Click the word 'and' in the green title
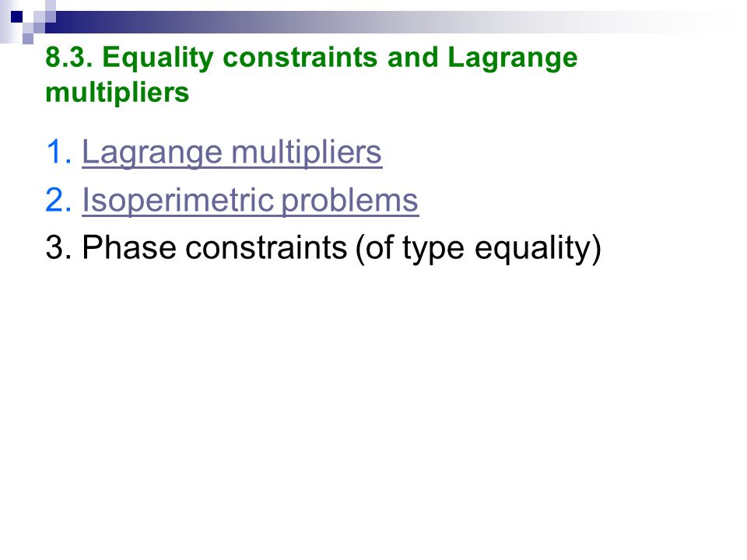Image resolution: width=747 pixels, height=560 pixels. (x=412, y=57)
